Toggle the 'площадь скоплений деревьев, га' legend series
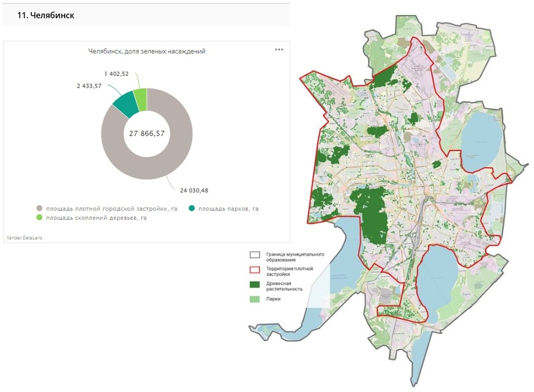Viewport: 534px width, 392px height. tap(97, 217)
